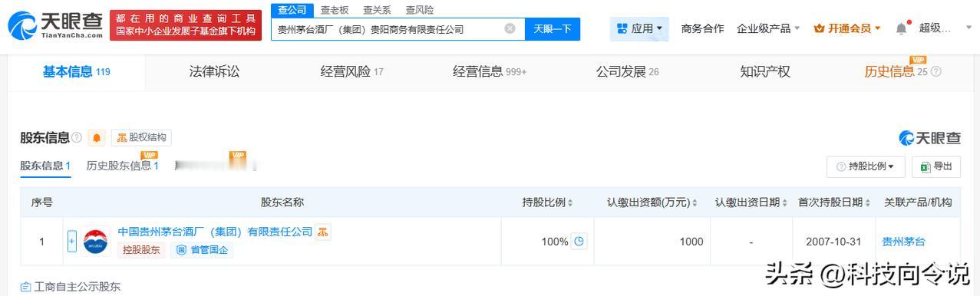The width and height of the screenshot is (980, 296).
Task: Click the 导出 export button
Action: [x=936, y=166]
